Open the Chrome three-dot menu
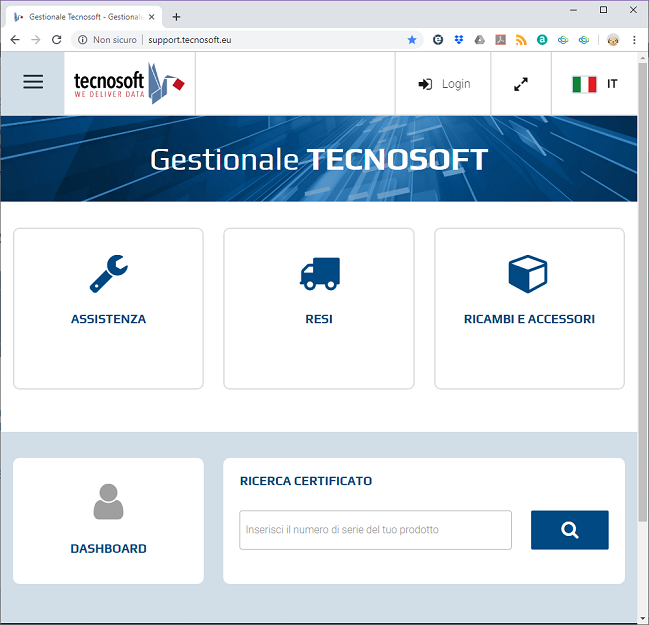The height and width of the screenshot is (625, 649). [634, 40]
